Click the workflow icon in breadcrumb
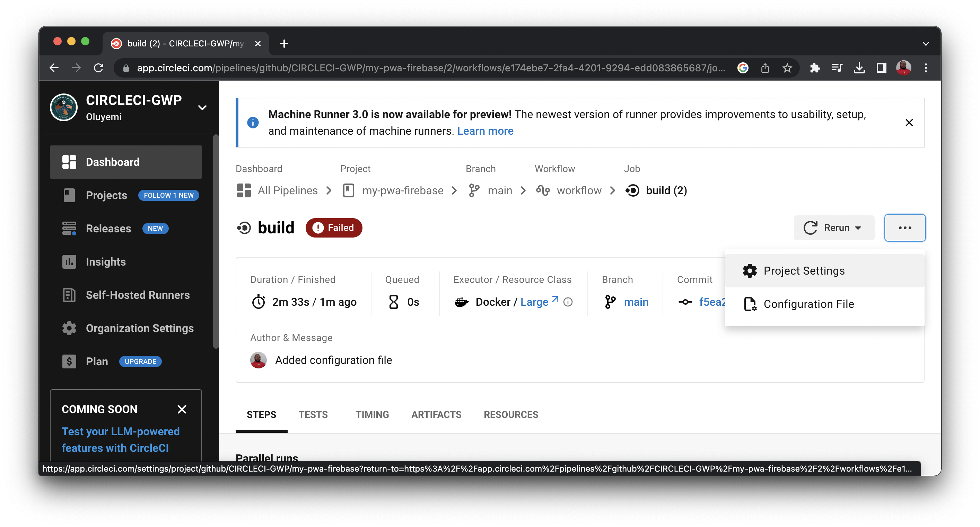The height and width of the screenshot is (527, 980). [x=543, y=190]
